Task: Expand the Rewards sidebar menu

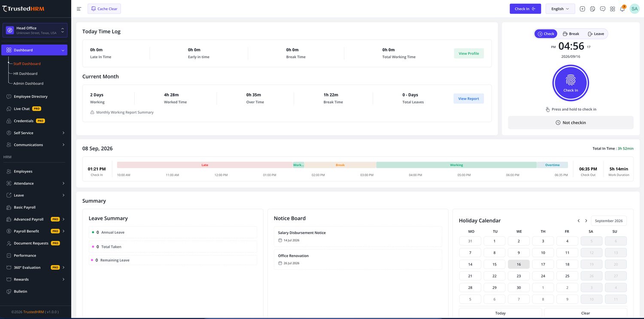Action: tap(36, 280)
